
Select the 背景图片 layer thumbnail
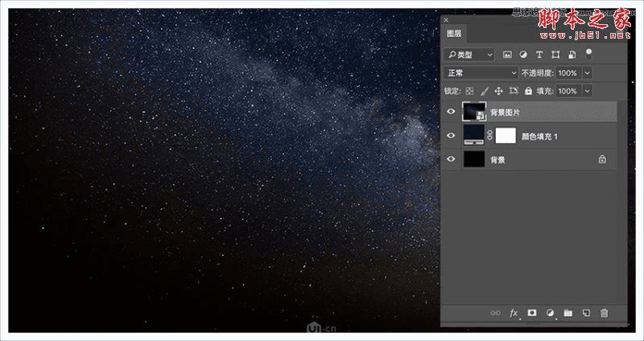pyautogui.click(x=474, y=112)
